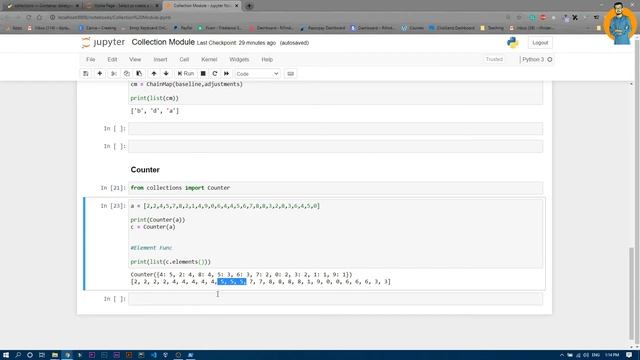
Task: Open the command palette keyboard icon
Action: tap(291, 73)
